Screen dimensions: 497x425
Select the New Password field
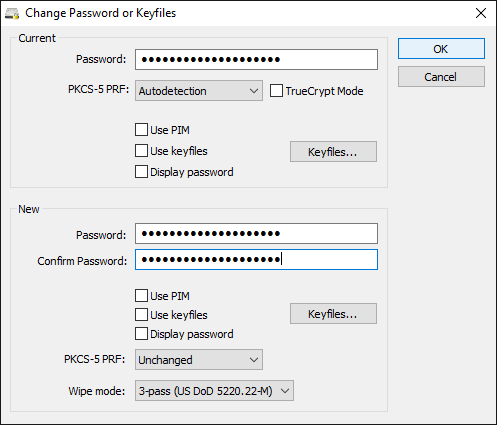tap(256, 234)
